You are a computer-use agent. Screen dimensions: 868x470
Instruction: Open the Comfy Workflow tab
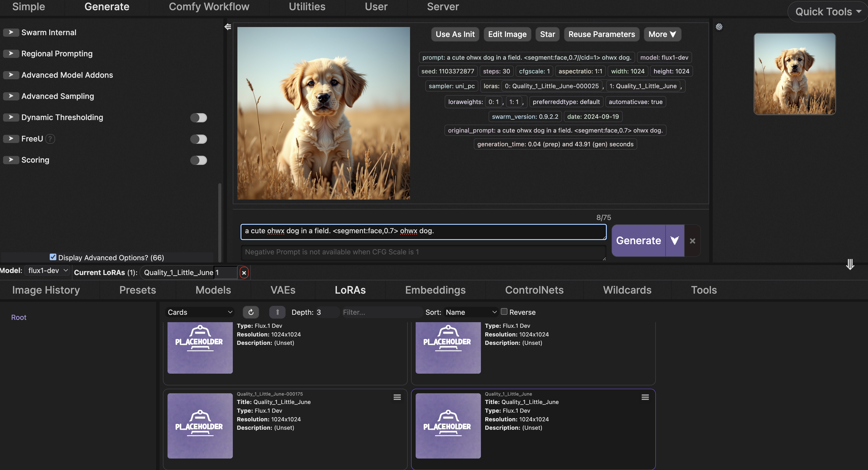click(x=209, y=7)
